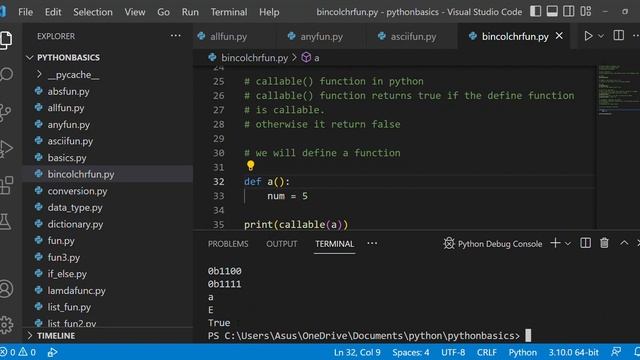Screen dimensions: 640x360
Task: Change encoding via UTF-8 status item
Action: [453, 352]
